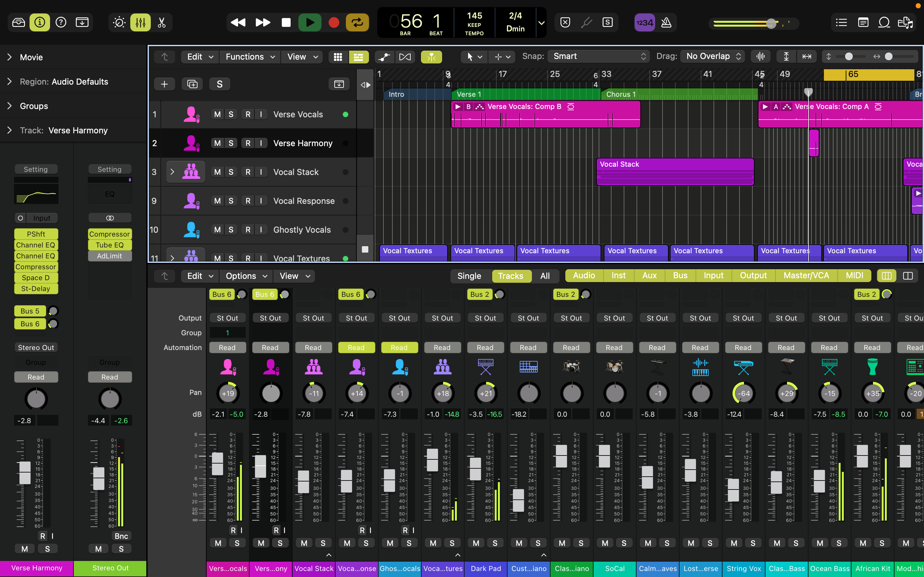This screenshot has width=924, height=577.
Task: Expand the Vocal Stack track folder
Action: pos(172,172)
